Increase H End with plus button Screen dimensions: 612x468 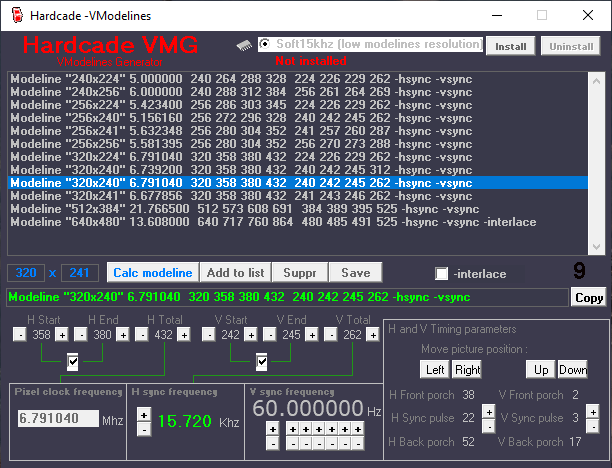point(123,335)
